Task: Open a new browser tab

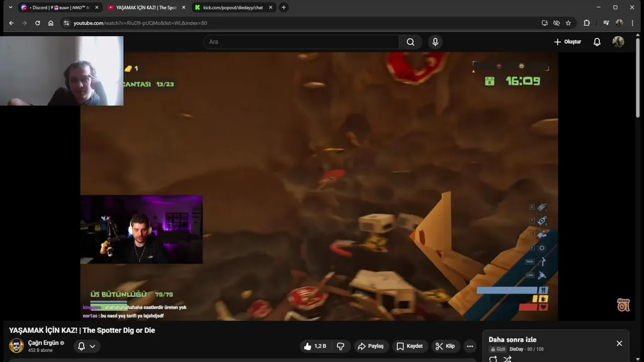Action: click(x=284, y=8)
